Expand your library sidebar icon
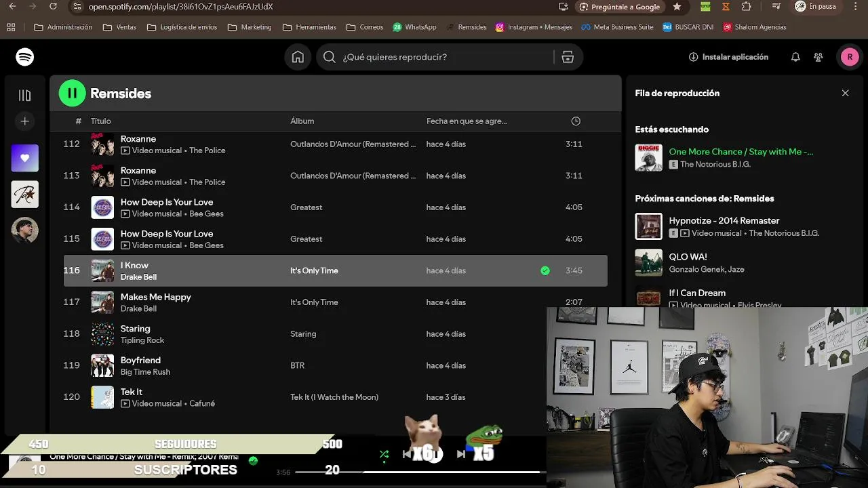Viewport: 868px width, 488px height. pyautogui.click(x=25, y=96)
